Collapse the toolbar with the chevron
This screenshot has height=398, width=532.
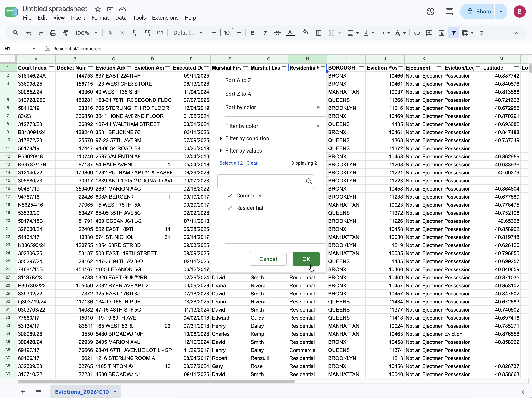(516, 33)
